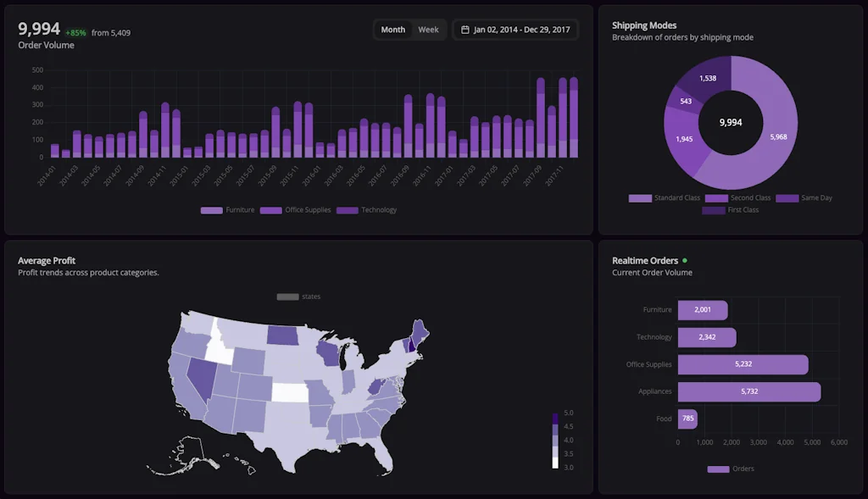Toggle Orders legend below Realtime Orders chart
Viewport: 868px width, 499px height.
coord(717,469)
